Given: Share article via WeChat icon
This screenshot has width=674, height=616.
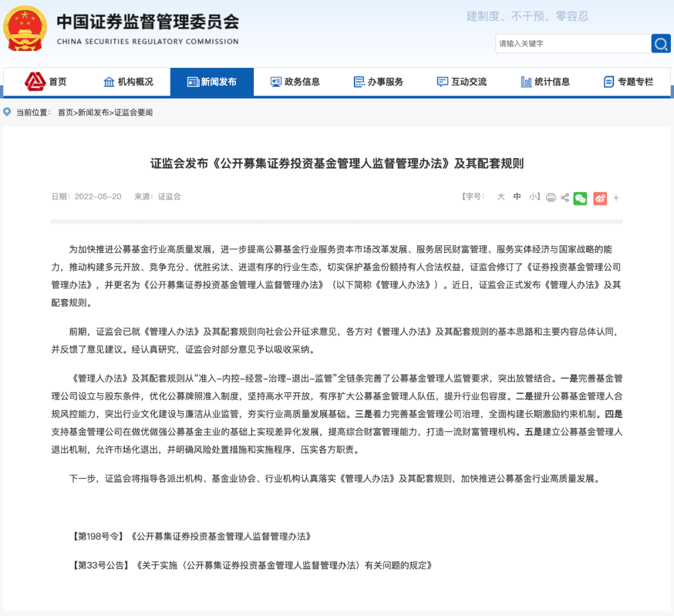Looking at the screenshot, I should (580, 198).
